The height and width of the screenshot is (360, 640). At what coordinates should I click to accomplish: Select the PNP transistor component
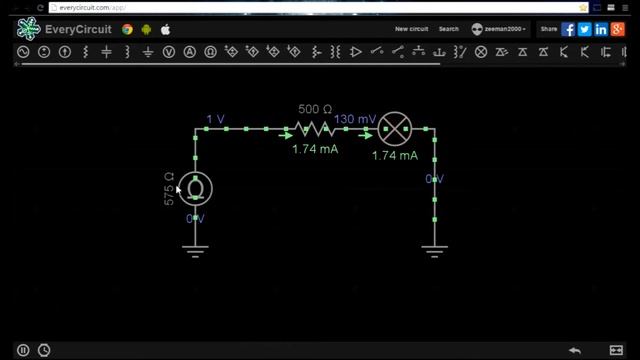[x=585, y=52]
